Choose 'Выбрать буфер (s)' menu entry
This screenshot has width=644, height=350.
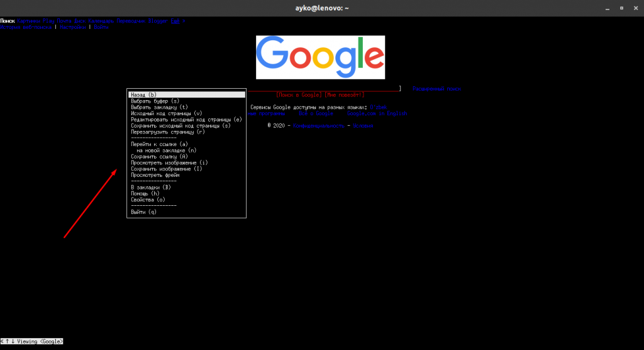(x=155, y=101)
